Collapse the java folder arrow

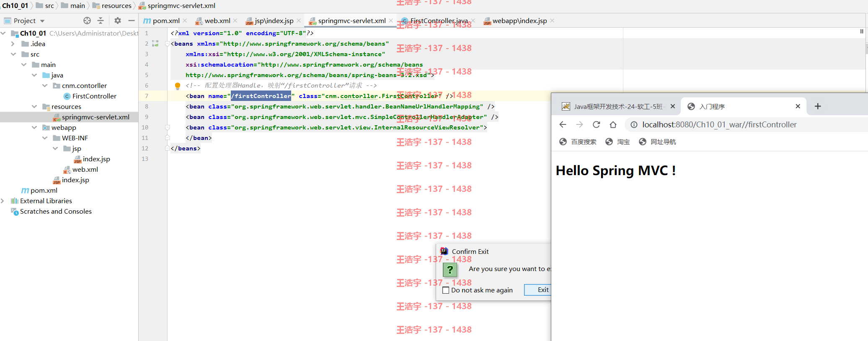pos(34,75)
